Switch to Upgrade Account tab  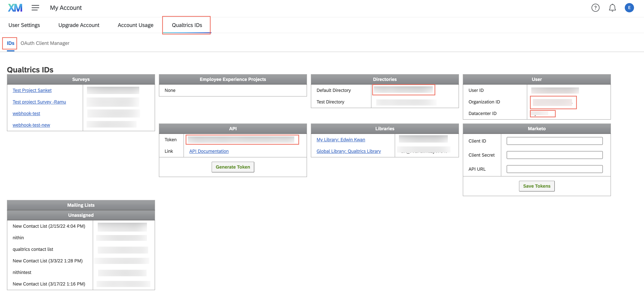coord(79,25)
